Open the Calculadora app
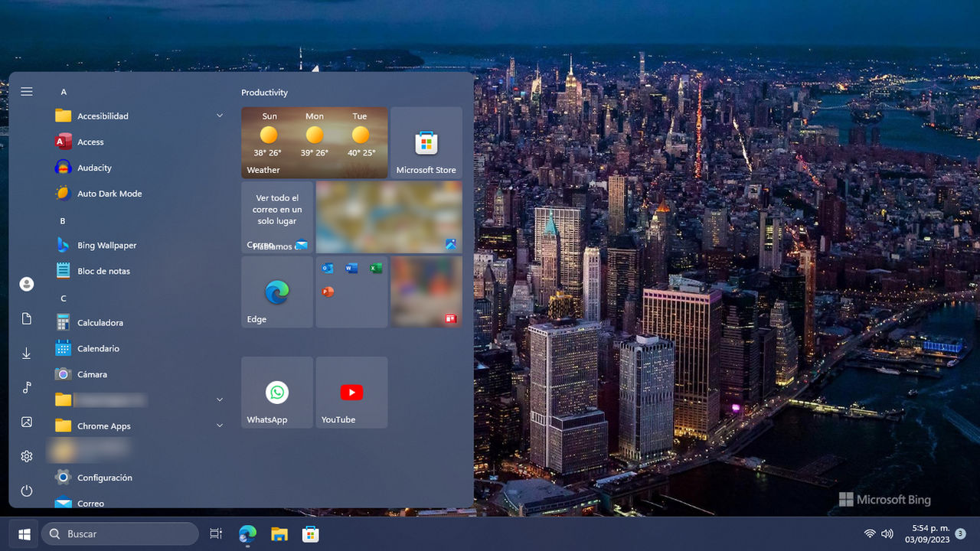This screenshot has height=551, width=980. [140, 323]
